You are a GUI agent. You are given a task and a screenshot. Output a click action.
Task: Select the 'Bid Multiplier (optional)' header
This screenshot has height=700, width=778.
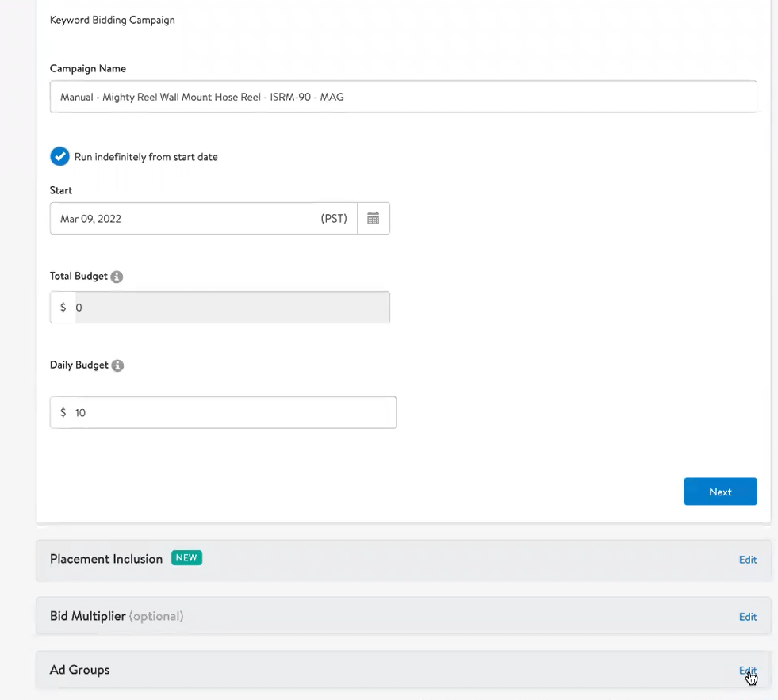click(x=117, y=616)
